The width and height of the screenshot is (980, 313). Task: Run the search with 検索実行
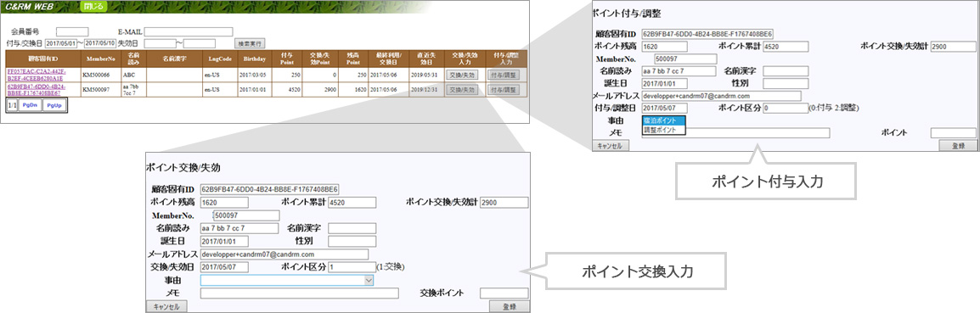point(250,44)
